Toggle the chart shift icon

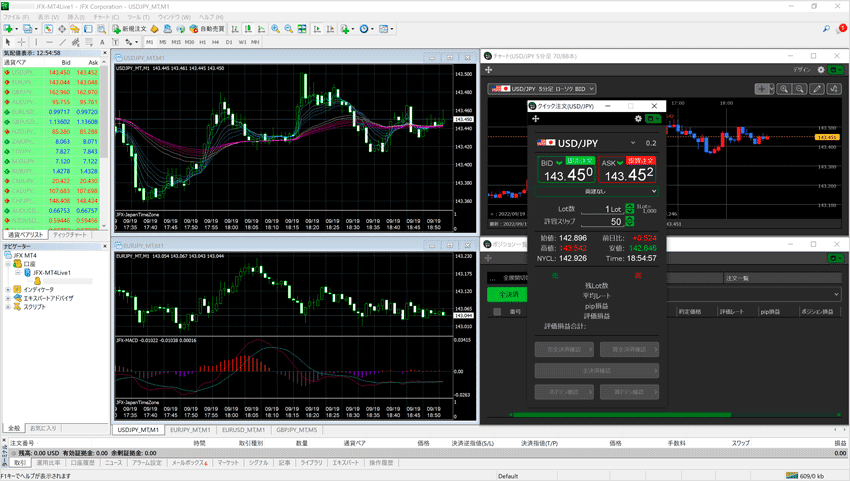point(330,29)
